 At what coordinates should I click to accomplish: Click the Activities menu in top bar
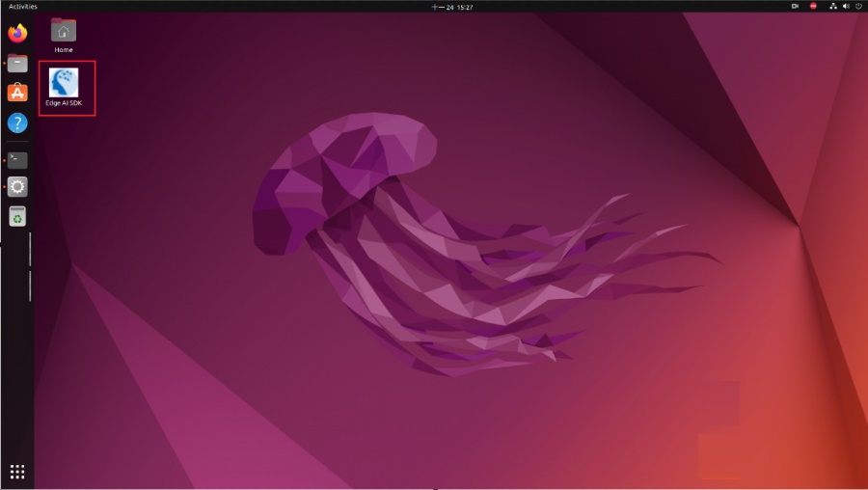coord(23,7)
